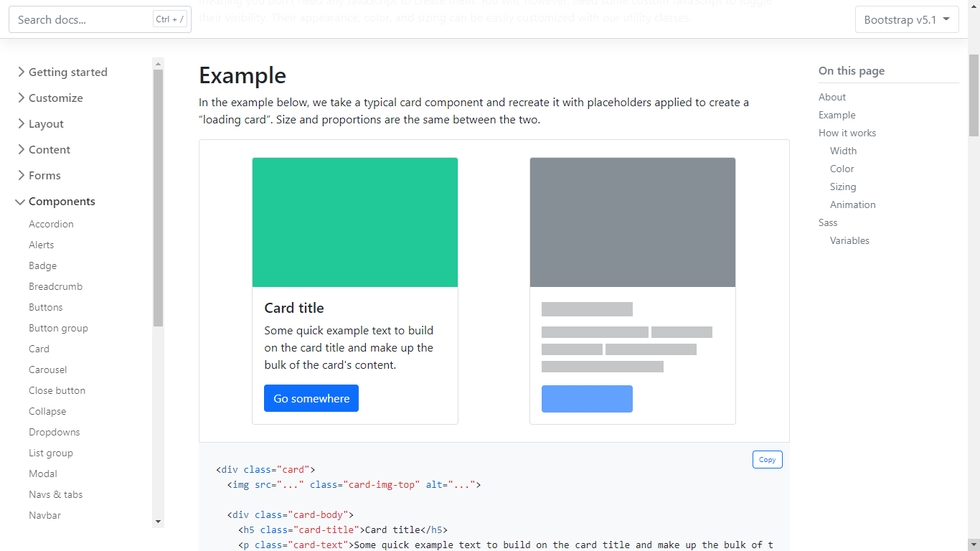
Task: Jump to the How it works section
Action: (847, 133)
